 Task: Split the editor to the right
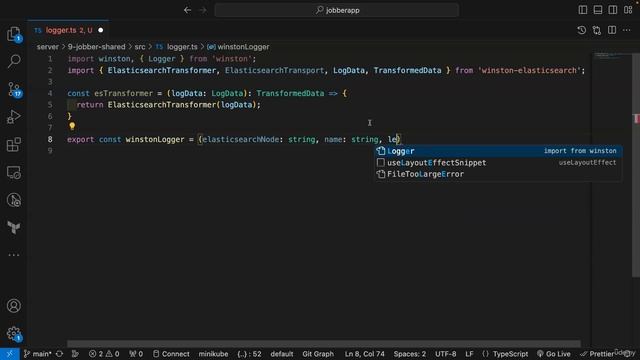pyautogui.click(x=612, y=30)
